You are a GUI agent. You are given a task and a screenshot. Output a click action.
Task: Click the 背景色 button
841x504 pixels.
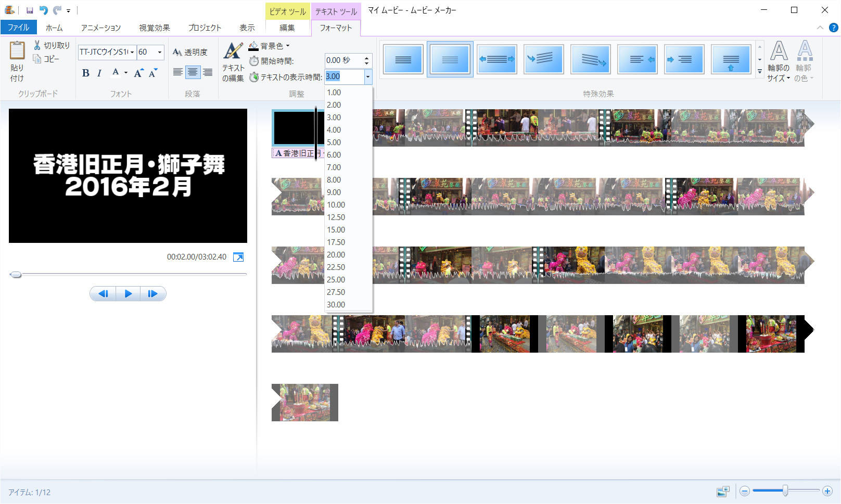click(x=269, y=46)
